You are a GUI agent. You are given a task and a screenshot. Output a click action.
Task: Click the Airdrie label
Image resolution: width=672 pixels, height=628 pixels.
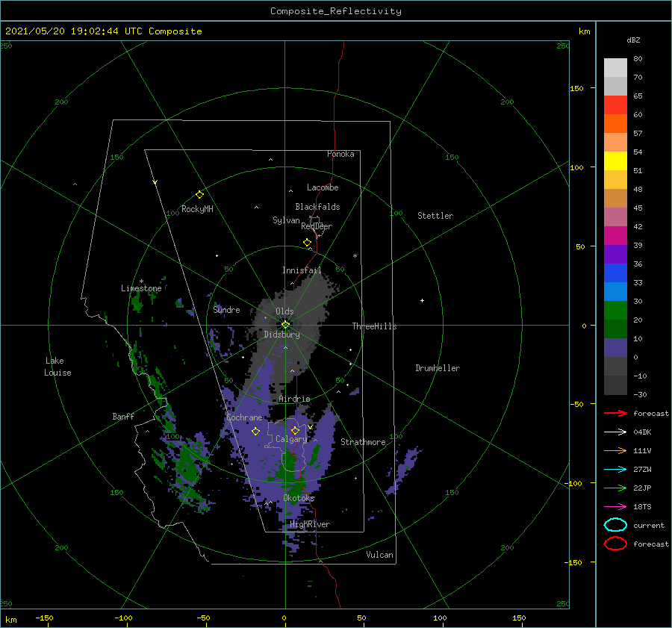[294, 399]
